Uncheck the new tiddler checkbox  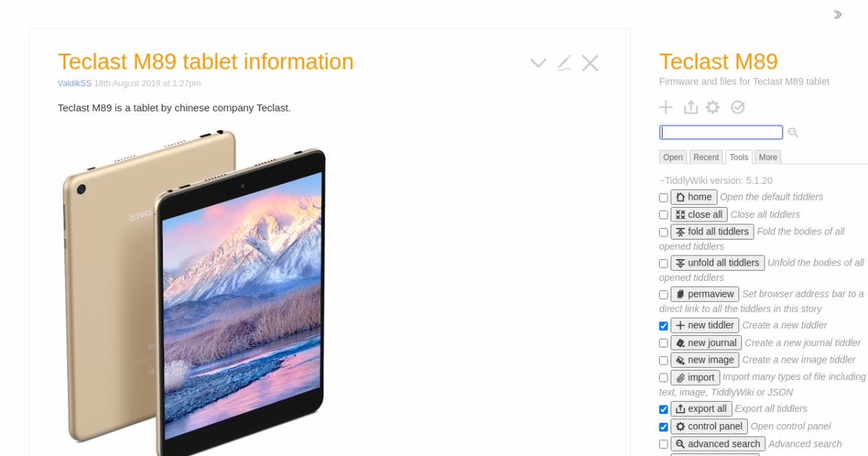(x=663, y=326)
